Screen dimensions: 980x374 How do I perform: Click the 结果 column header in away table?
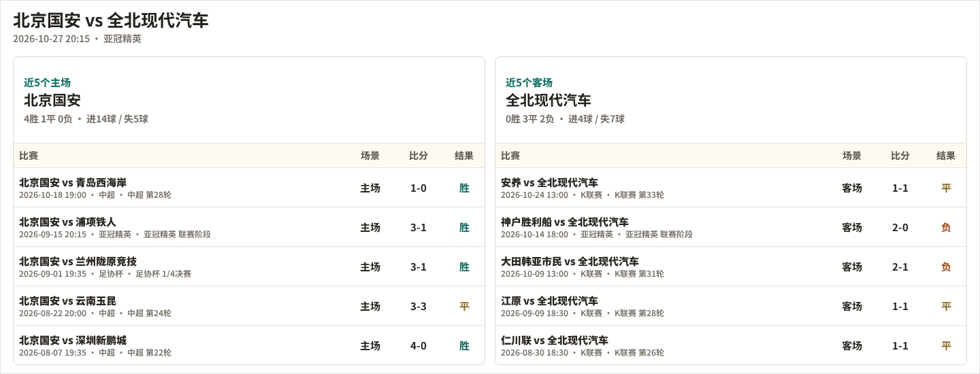coord(946,156)
